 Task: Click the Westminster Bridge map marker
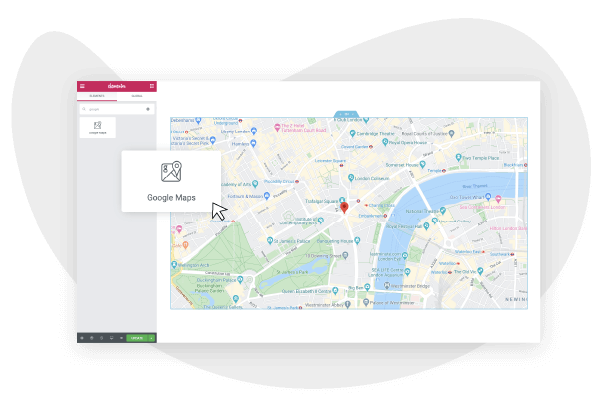click(387, 285)
